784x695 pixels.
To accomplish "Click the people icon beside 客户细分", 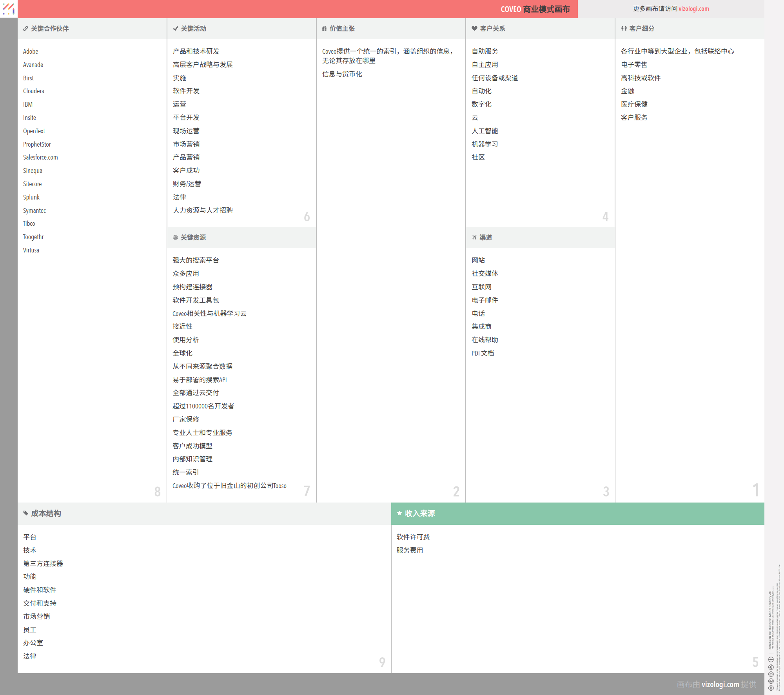I will 624,29.
